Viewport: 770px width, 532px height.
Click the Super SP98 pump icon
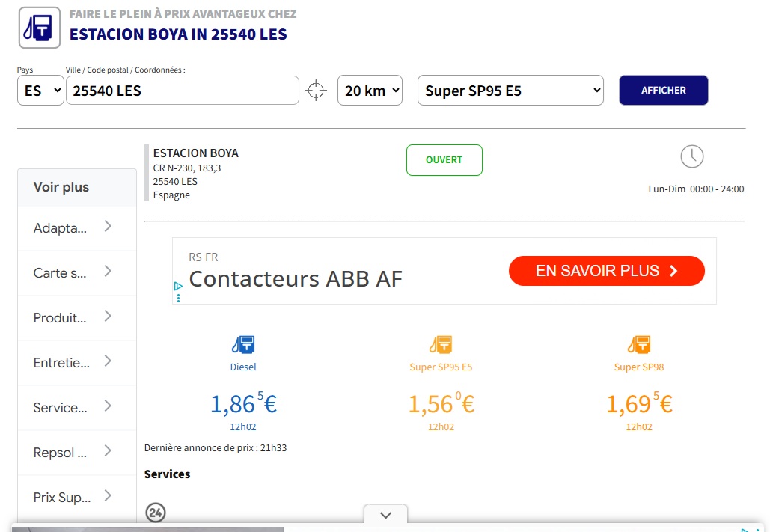point(639,344)
